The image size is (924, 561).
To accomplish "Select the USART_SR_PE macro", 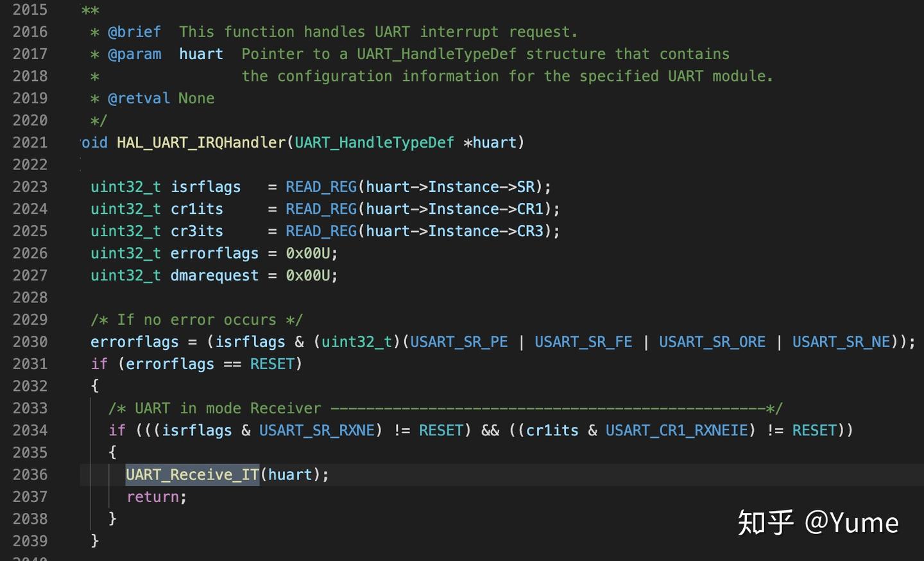I will pos(459,342).
